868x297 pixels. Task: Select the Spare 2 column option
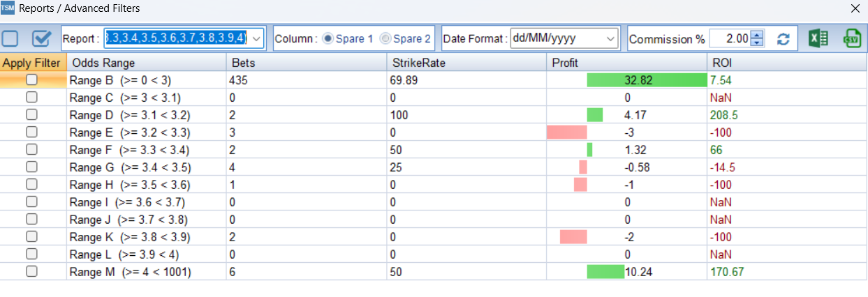tap(385, 39)
